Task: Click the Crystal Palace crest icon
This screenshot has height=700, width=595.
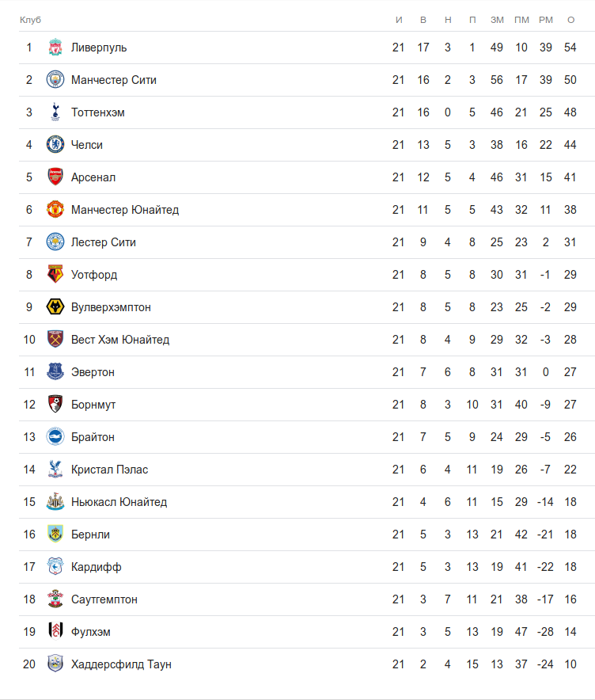Action: pos(55,470)
